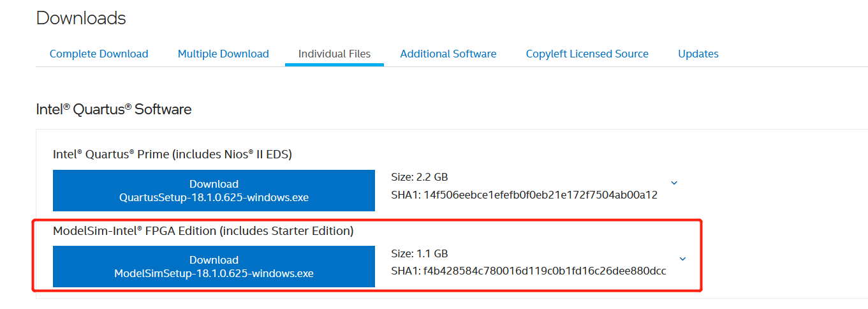The image size is (868, 309).
Task: Switch to the Multiple Download tab
Action: (223, 54)
